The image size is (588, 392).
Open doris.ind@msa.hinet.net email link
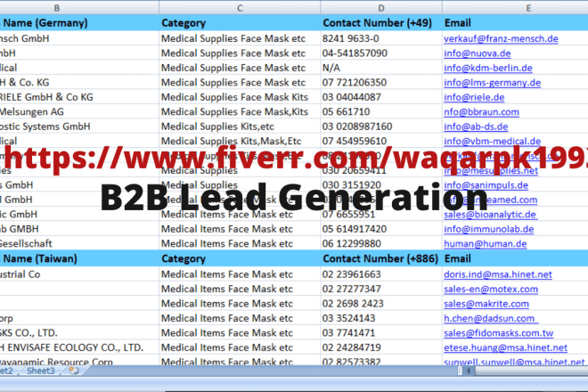tap(498, 274)
